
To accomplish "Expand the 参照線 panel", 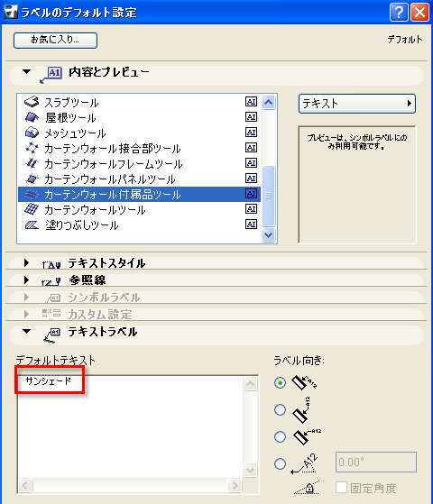I will click(27, 280).
